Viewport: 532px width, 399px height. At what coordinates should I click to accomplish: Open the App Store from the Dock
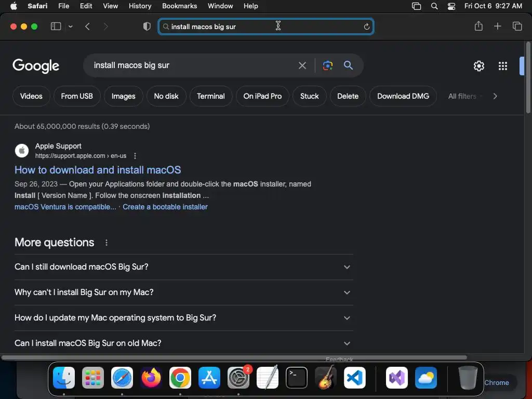[x=209, y=378]
